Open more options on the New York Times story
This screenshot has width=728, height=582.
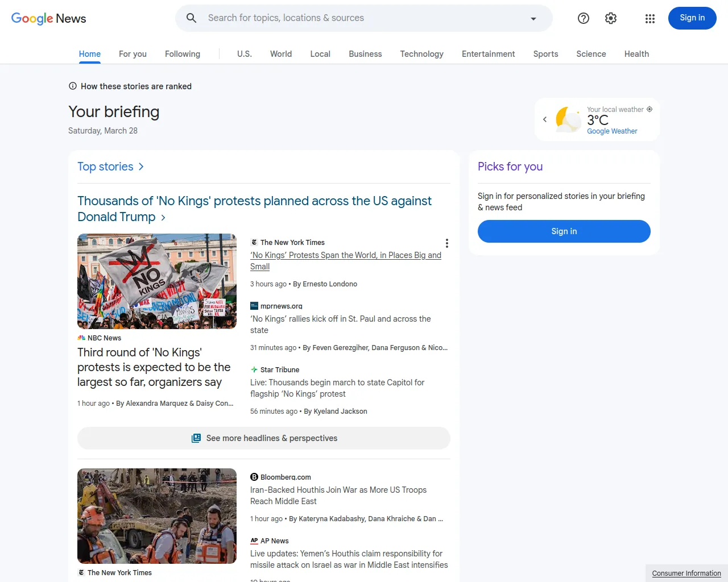point(447,243)
